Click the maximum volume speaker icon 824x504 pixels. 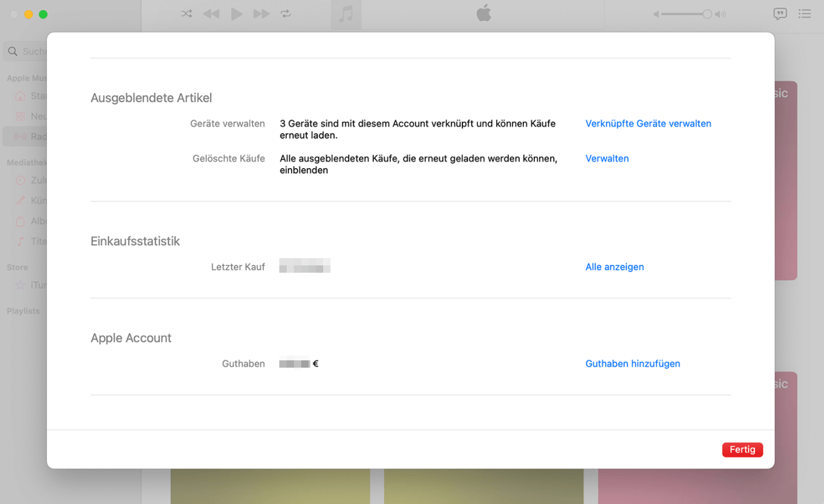[721, 14]
